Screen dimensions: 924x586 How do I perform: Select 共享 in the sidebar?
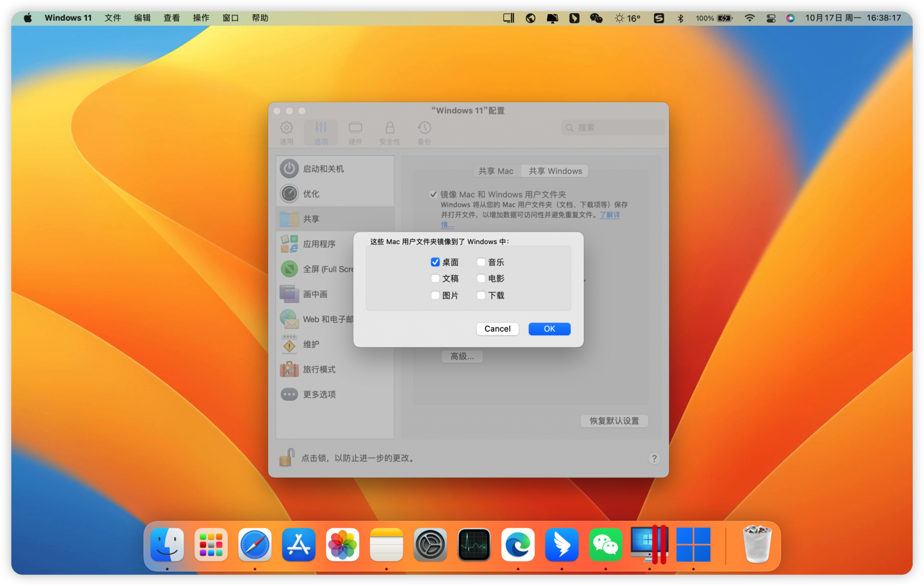(x=335, y=219)
